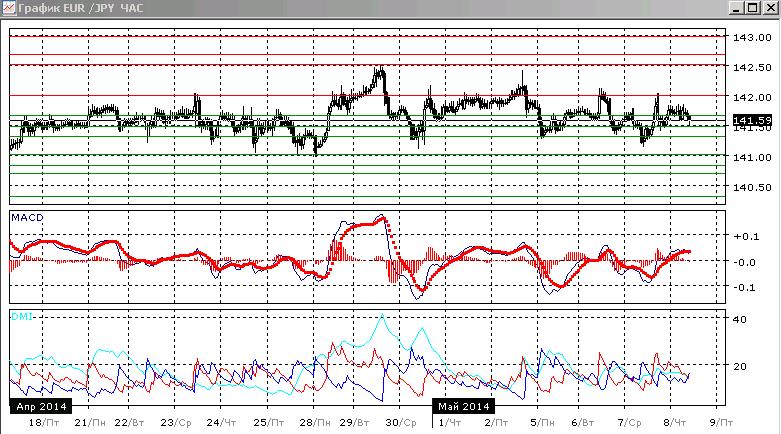Maximize the EUR/JPY chart window
The image size is (781, 434).
pos(753,8)
